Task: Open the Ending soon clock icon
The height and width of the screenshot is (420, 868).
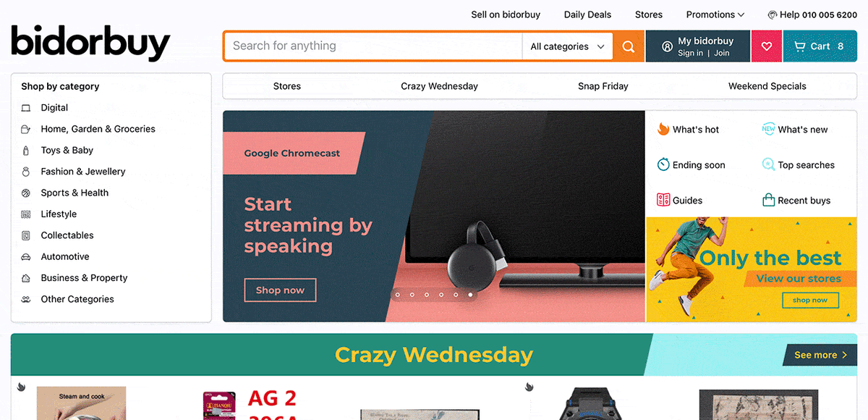Action: pyautogui.click(x=663, y=164)
